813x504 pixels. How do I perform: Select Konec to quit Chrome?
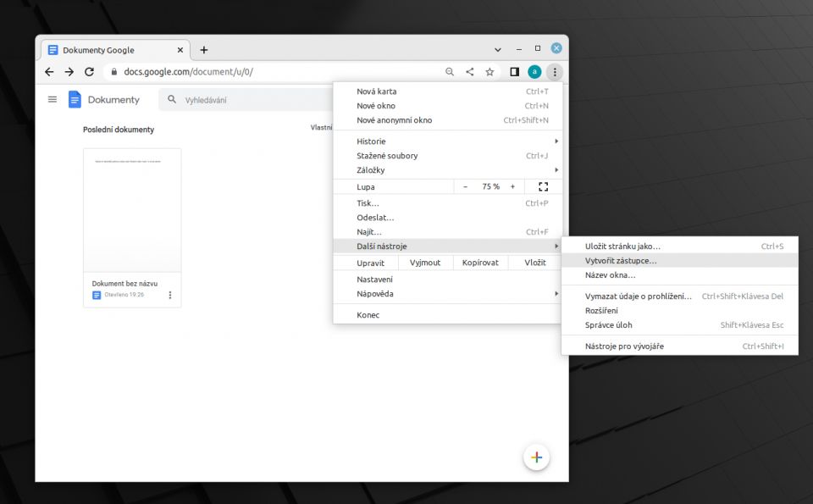pyautogui.click(x=447, y=315)
